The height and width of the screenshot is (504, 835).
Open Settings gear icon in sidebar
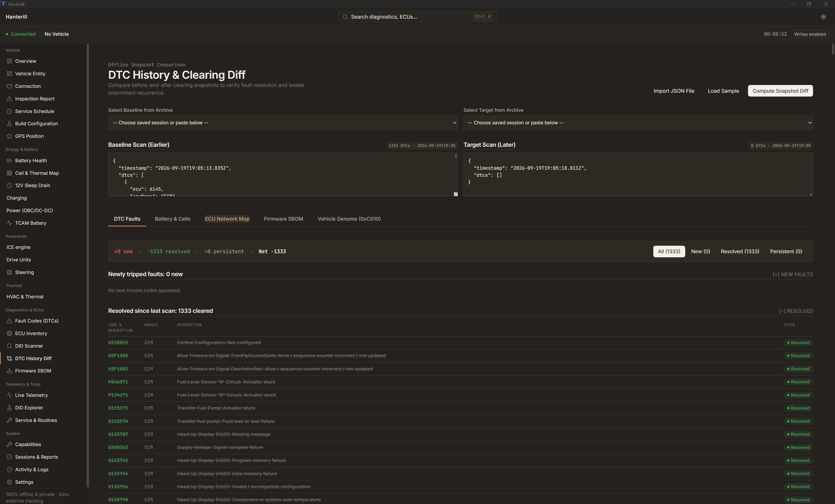(x=9, y=482)
